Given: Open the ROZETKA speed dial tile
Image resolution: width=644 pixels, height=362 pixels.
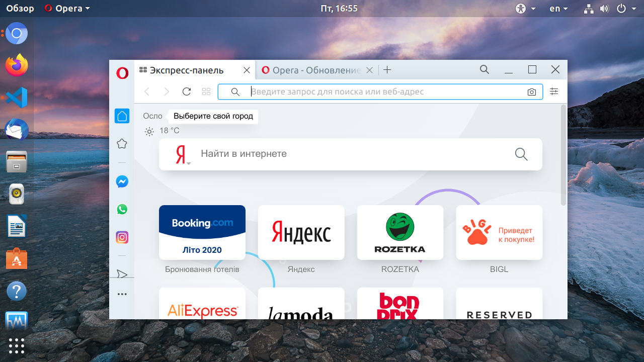Looking at the screenshot, I should pyautogui.click(x=400, y=232).
